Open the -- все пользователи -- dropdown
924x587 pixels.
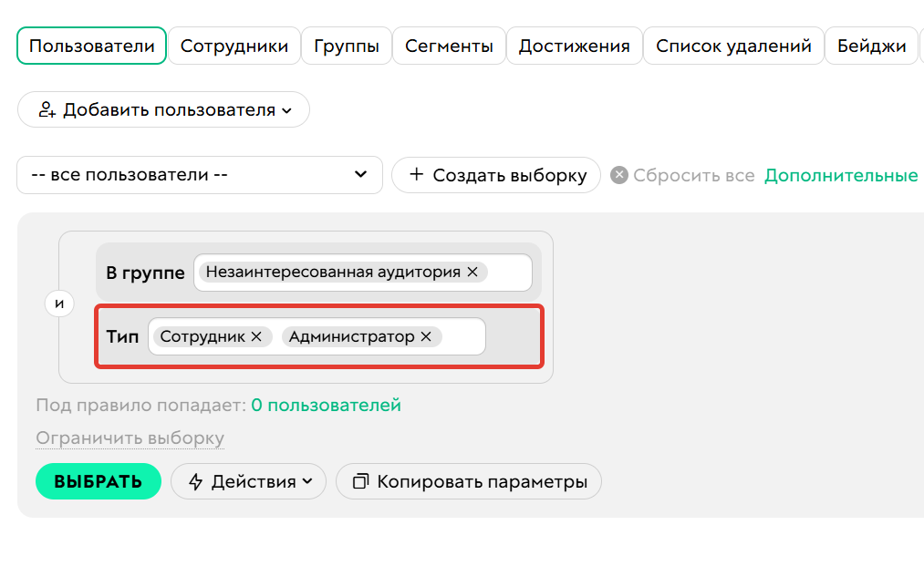[200, 175]
